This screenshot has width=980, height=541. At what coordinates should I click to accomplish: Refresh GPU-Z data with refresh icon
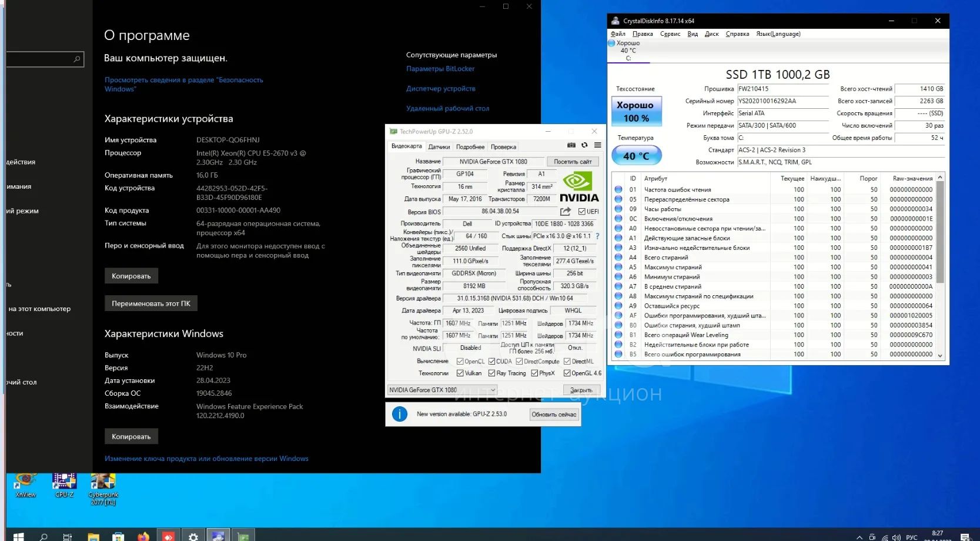(584, 145)
